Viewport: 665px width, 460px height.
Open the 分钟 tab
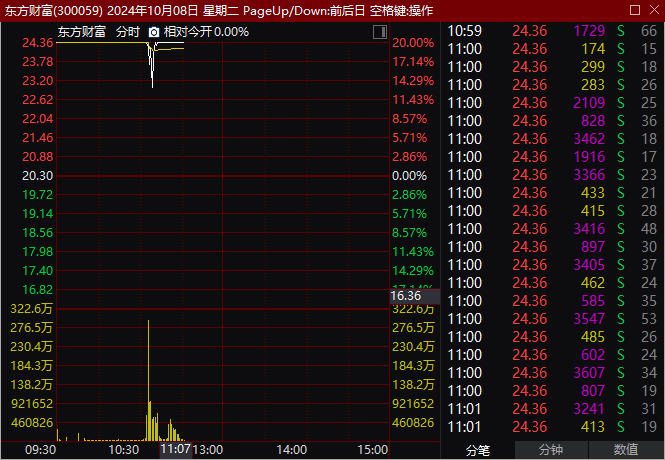pos(552,451)
